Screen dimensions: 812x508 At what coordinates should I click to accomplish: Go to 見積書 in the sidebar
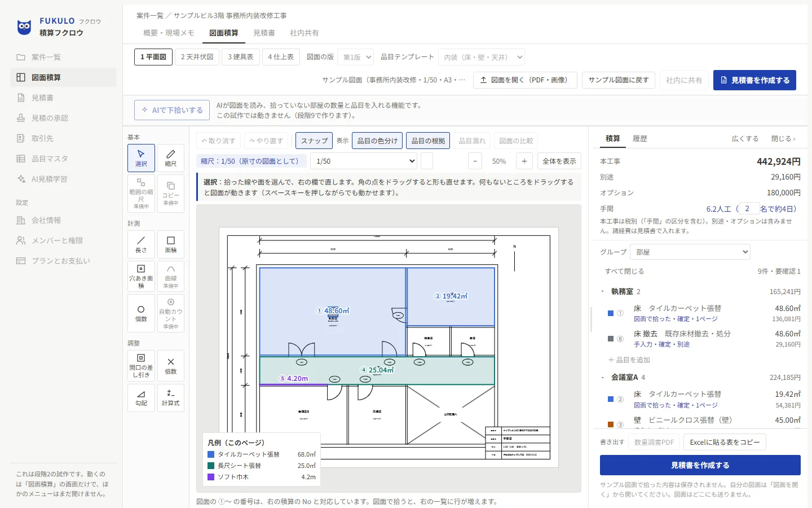click(x=63, y=98)
